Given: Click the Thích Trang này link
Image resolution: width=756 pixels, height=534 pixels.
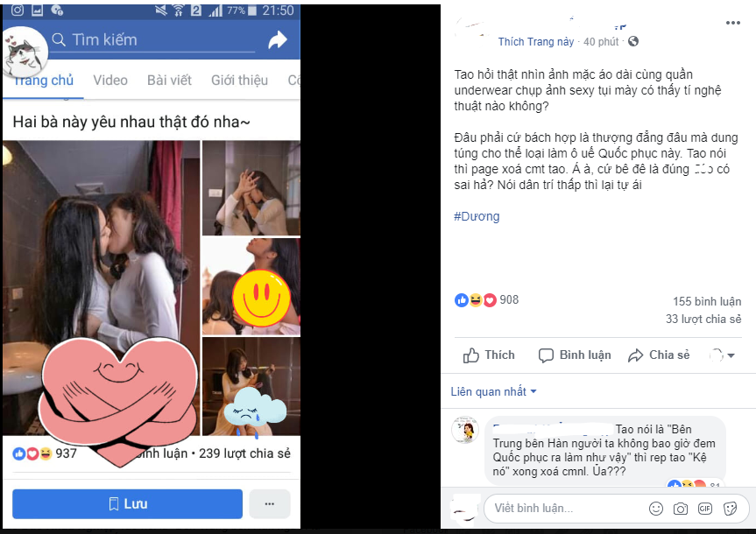Looking at the screenshot, I should click(536, 42).
